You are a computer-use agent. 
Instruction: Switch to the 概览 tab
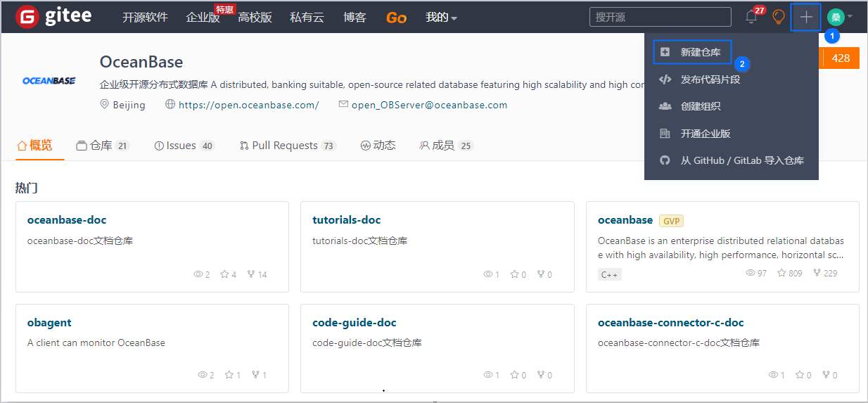34,146
